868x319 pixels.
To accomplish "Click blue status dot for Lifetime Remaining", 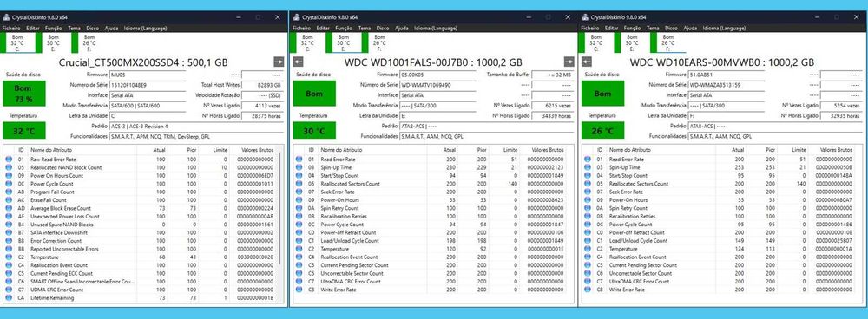I will 9,298.
